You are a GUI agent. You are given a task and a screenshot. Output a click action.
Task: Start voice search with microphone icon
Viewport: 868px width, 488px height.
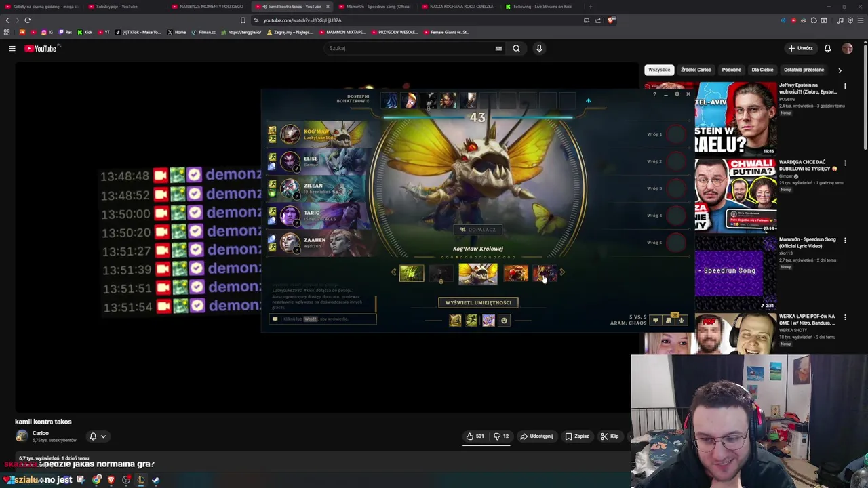tap(539, 48)
